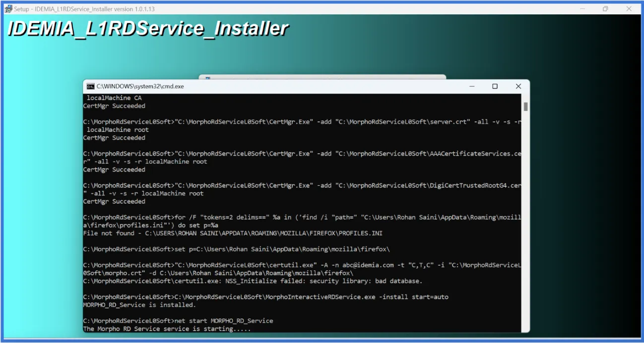Close the cmd.exe window
Image resolution: width=644 pixels, height=343 pixels.
pos(518,86)
